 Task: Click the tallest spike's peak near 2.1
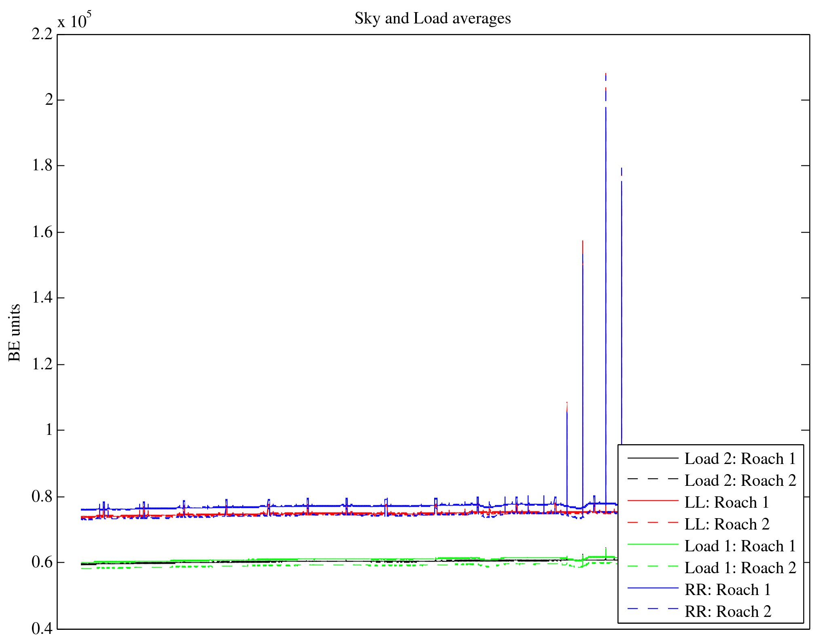[x=606, y=74]
